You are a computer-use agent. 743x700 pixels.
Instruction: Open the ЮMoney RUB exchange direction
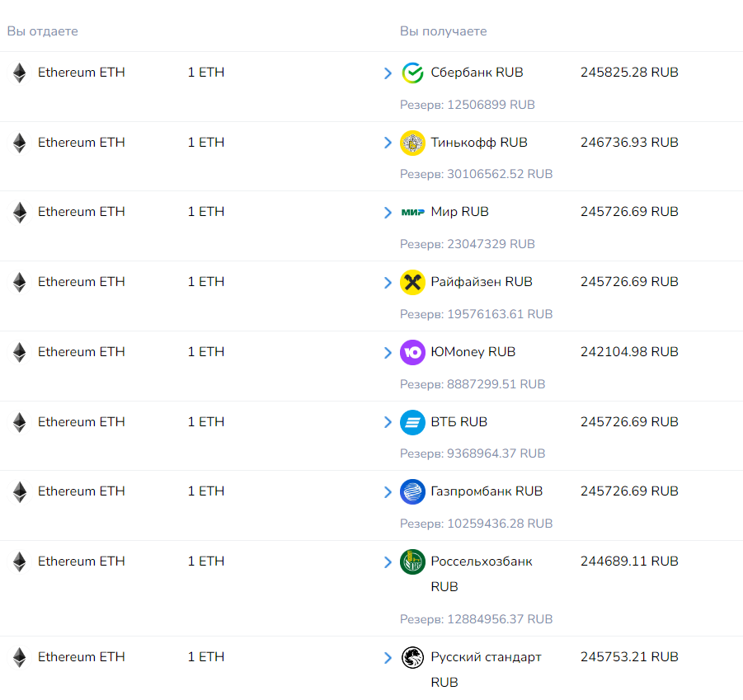point(473,352)
